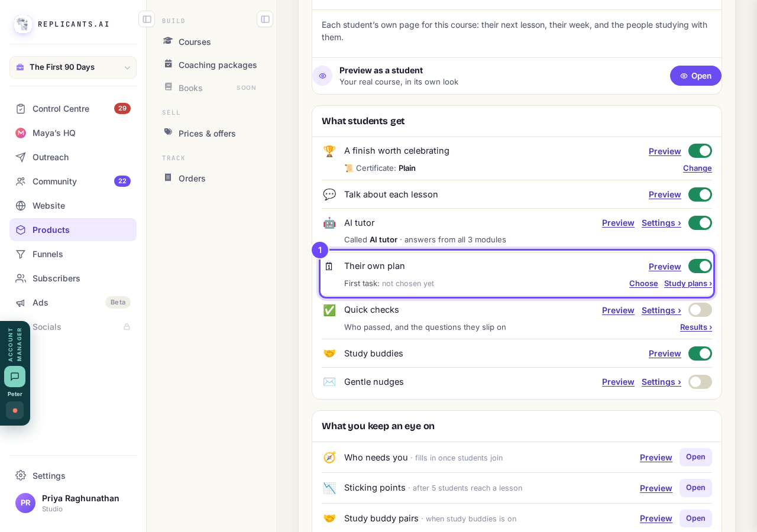The width and height of the screenshot is (757, 532).
Task: Click the Prices & offers tag icon
Action: click(x=168, y=132)
